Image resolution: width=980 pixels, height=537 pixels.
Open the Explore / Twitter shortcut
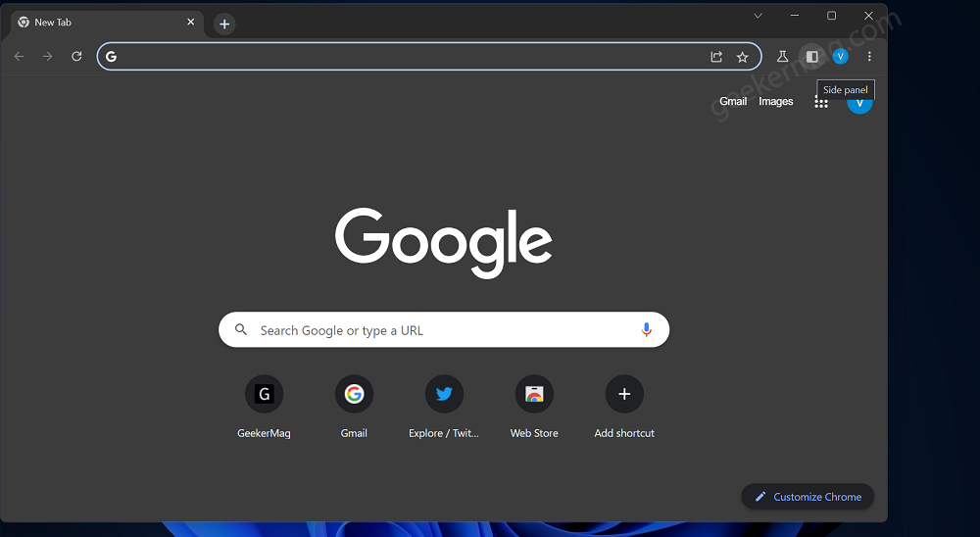click(x=444, y=407)
